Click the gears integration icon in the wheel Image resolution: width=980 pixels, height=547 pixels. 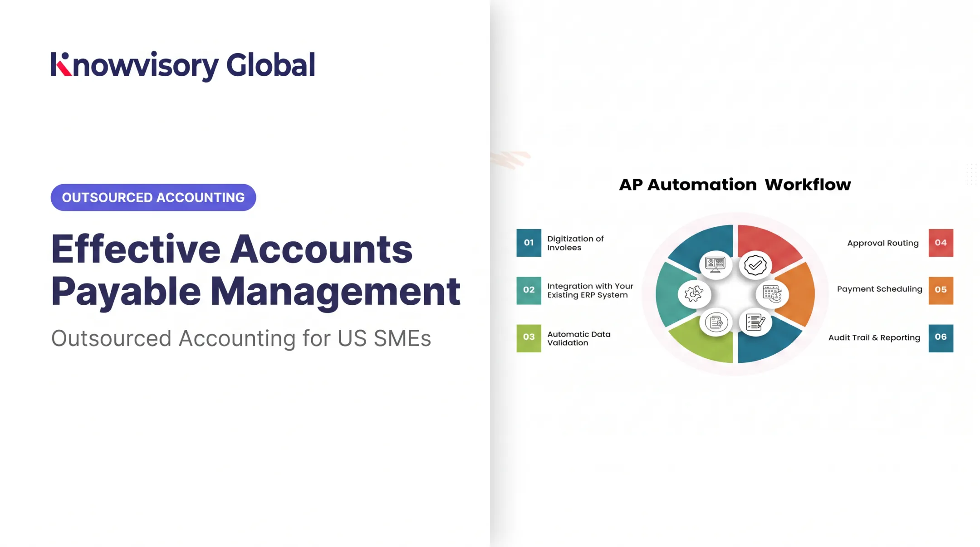pyautogui.click(x=694, y=294)
